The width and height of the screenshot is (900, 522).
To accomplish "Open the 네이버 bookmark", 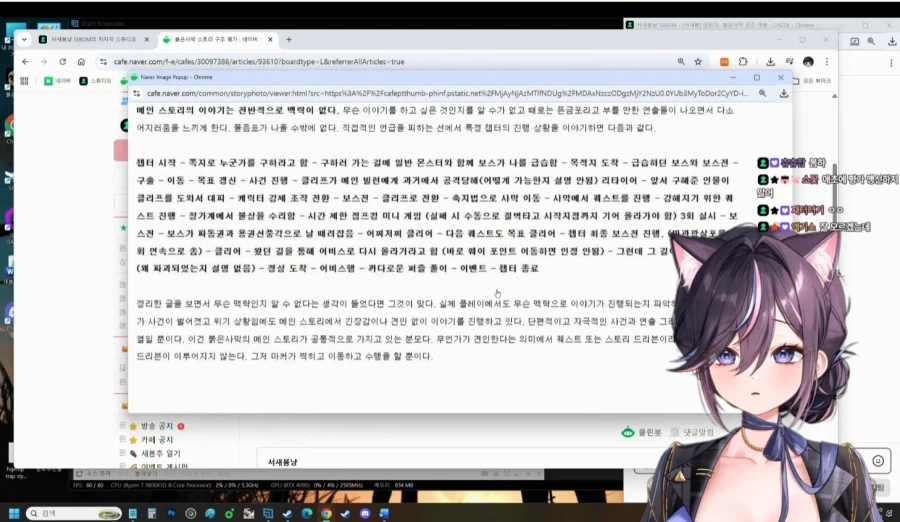I will click(57, 81).
